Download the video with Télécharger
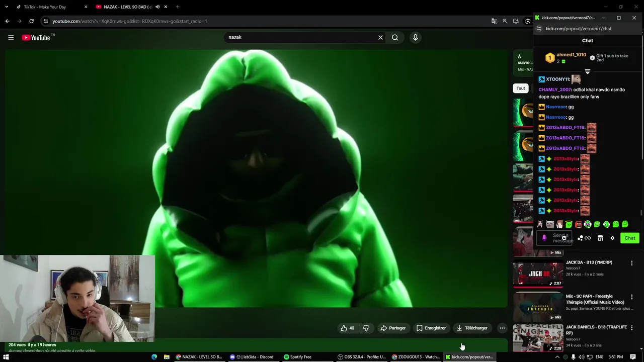This screenshot has width=644, height=362. [x=472, y=328]
